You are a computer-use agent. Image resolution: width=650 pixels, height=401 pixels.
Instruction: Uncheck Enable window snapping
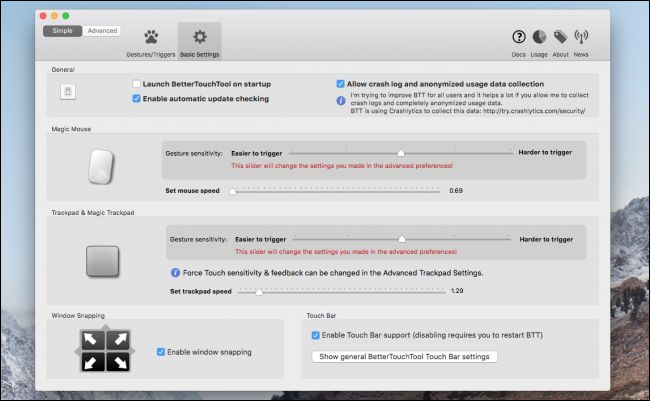point(162,352)
